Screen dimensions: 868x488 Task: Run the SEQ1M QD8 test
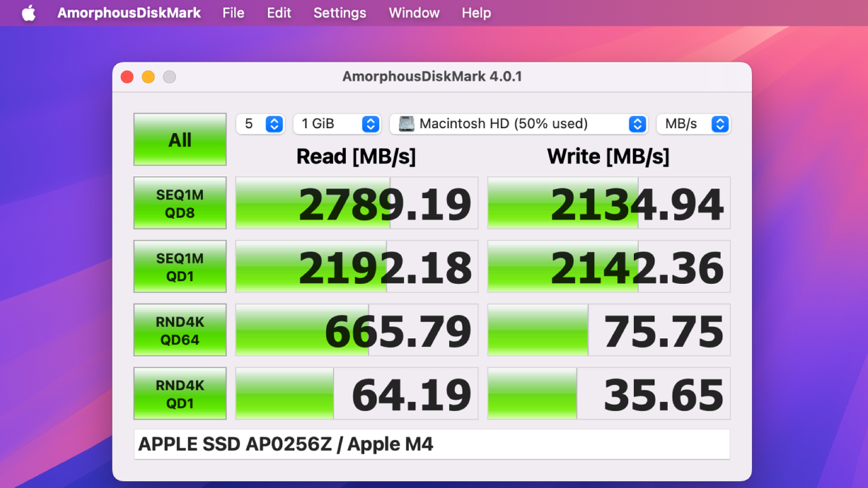[180, 203]
